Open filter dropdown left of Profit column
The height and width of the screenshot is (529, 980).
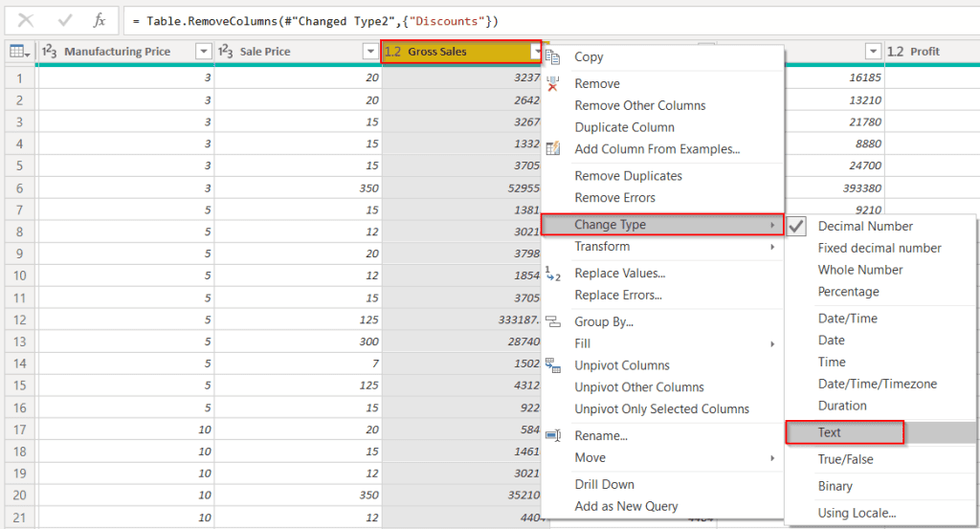[x=873, y=52]
